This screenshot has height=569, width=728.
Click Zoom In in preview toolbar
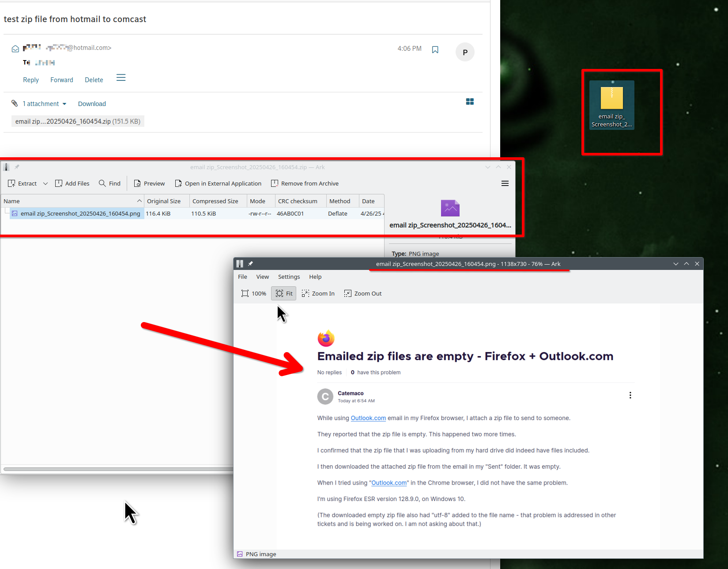tap(318, 293)
